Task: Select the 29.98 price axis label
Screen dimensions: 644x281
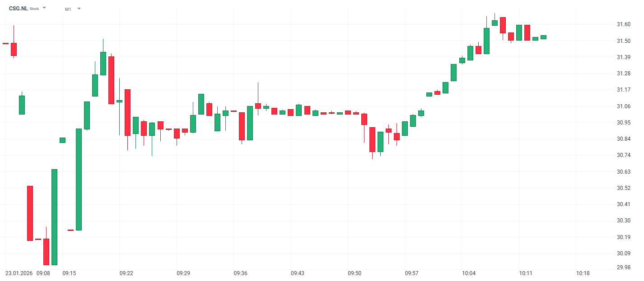Action: [x=623, y=267]
